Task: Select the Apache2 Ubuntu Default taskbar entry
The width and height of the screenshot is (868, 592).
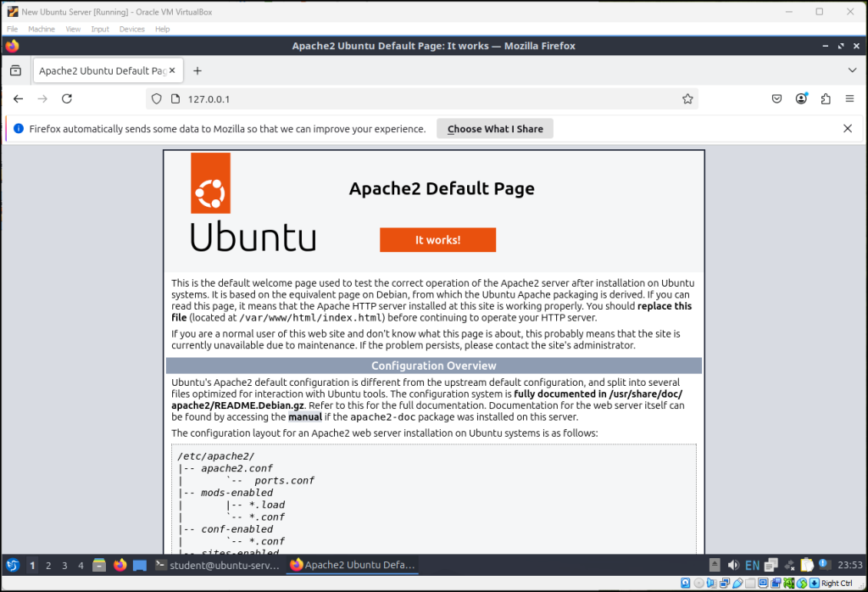Action: 353,565
